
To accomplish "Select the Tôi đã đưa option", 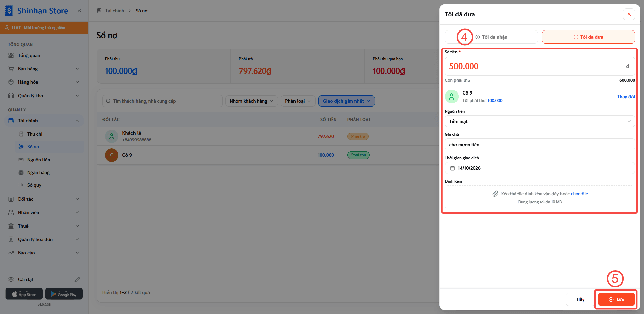I will point(588,37).
